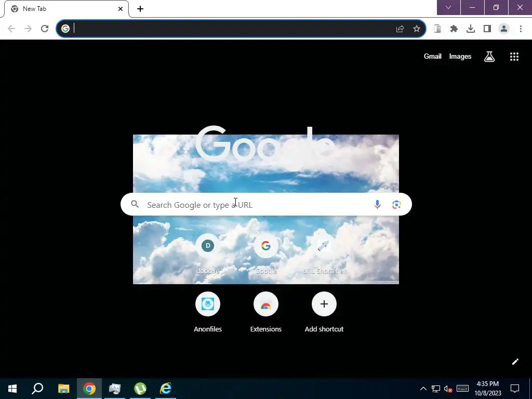Bookmark this tab with star icon

click(417, 29)
